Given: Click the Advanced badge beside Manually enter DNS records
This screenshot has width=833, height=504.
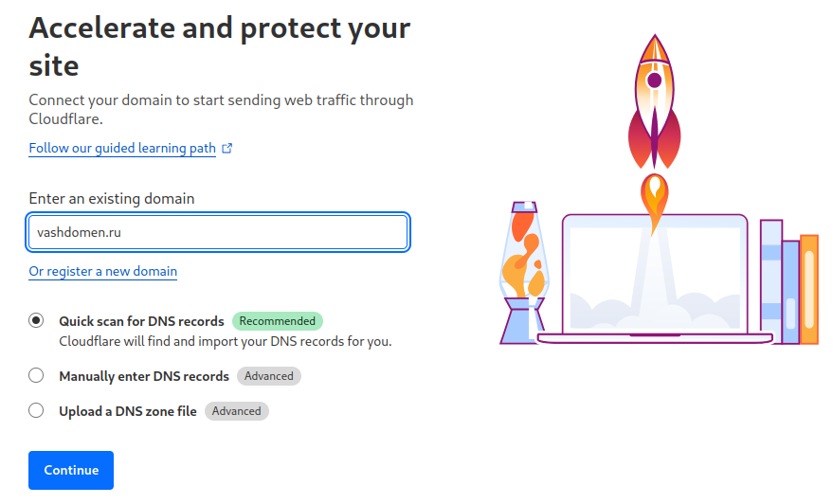Looking at the screenshot, I should point(269,376).
